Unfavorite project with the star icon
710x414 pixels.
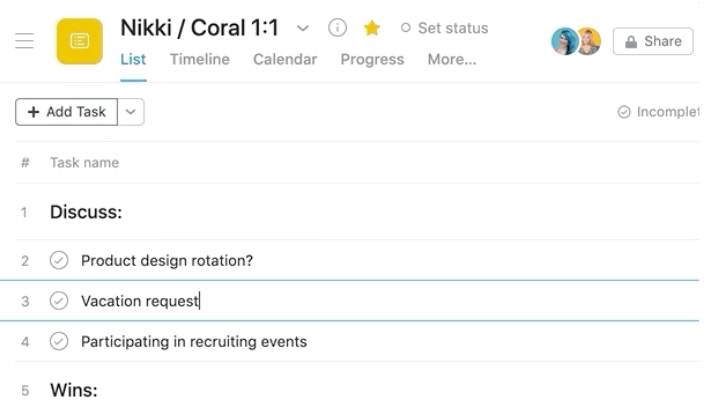(x=372, y=28)
